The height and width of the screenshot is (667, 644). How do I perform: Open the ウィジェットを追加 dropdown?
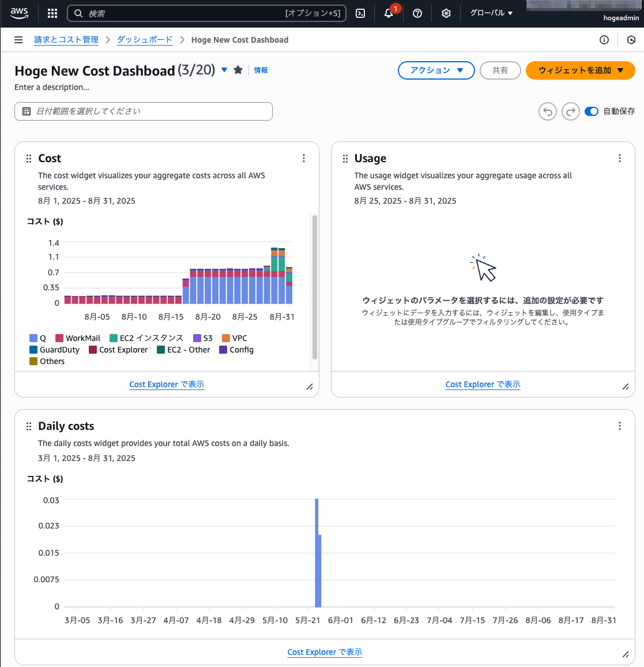point(580,70)
